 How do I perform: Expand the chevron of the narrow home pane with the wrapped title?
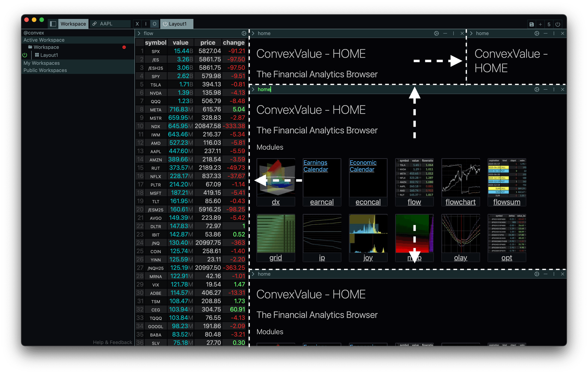tap(471, 33)
